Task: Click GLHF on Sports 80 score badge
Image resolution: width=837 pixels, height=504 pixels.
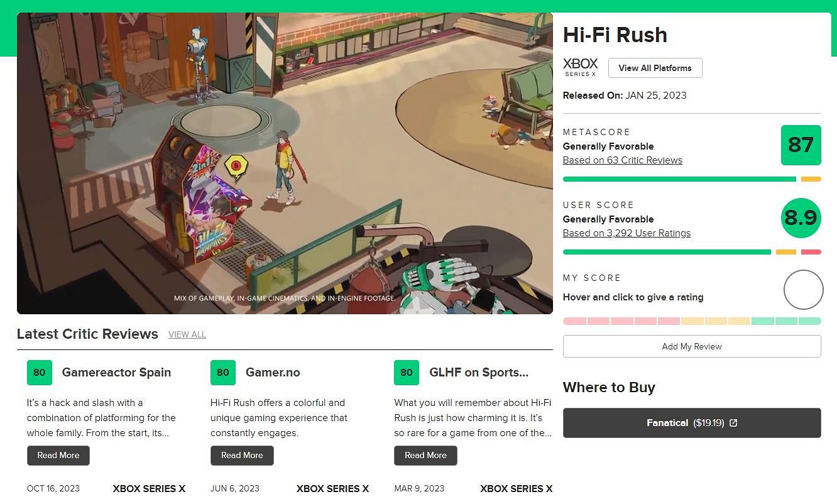Action: (x=407, y=373)
